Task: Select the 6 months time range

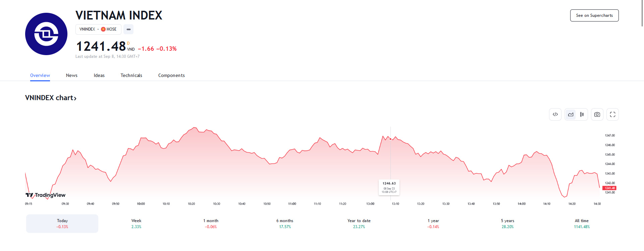Action: click(285, 223)
